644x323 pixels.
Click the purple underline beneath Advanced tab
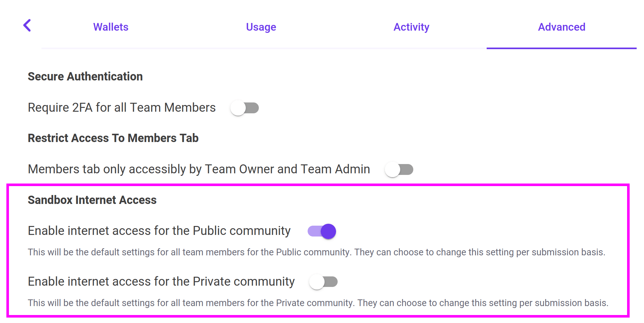click(x=561, y=48)
